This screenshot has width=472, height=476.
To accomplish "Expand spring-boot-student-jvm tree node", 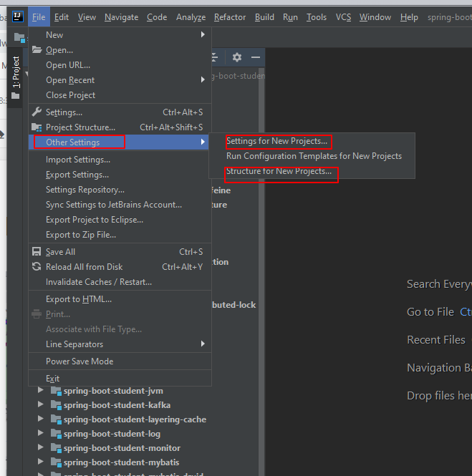I will click(40, 390).
